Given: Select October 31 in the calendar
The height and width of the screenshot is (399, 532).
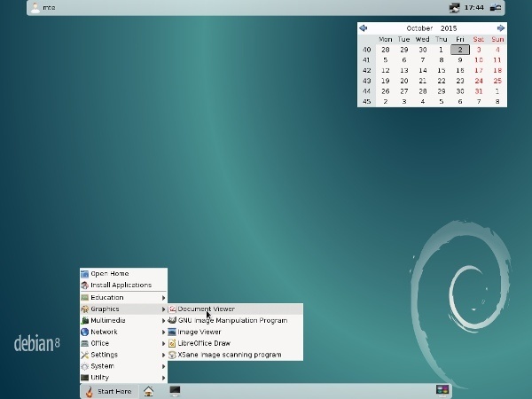Looking at the screenshot, I should click(479, 91).
